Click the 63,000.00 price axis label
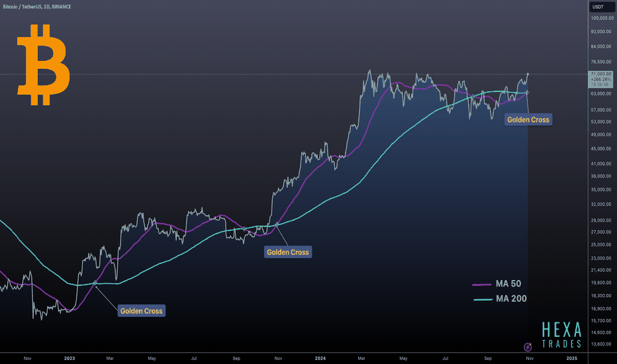 coord(602,94)
